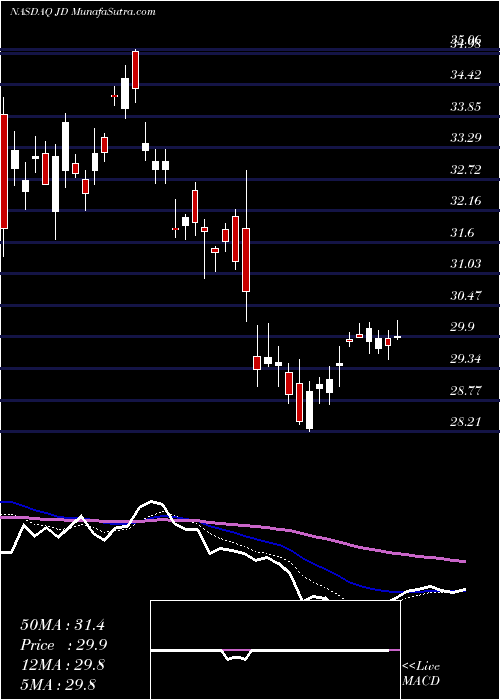
Task: Select the 29.9 price axis label
Action: click(x=462, y=327)
